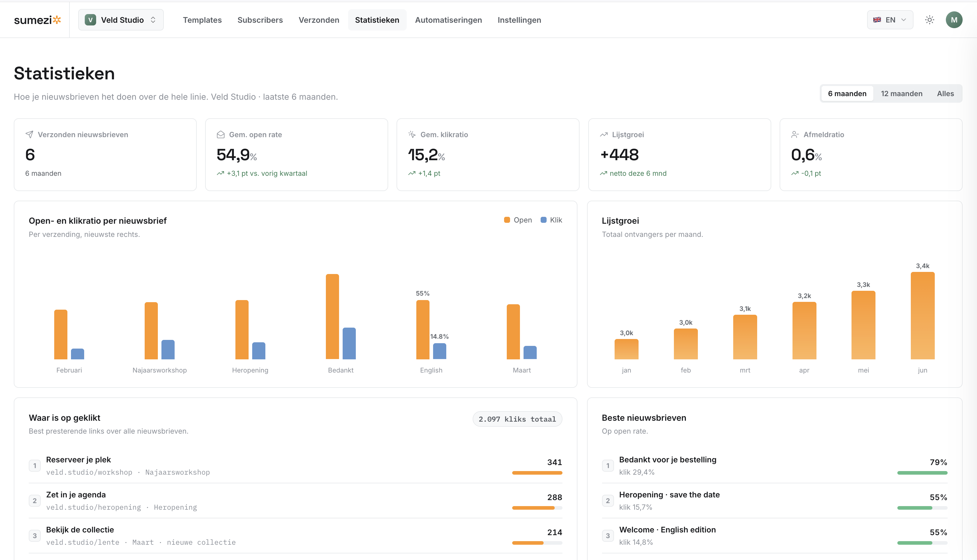Viewport: 977px width, 560px height.
Task: Click the sumezi logo
Action: pyautogui.click(x=37, y=20)
